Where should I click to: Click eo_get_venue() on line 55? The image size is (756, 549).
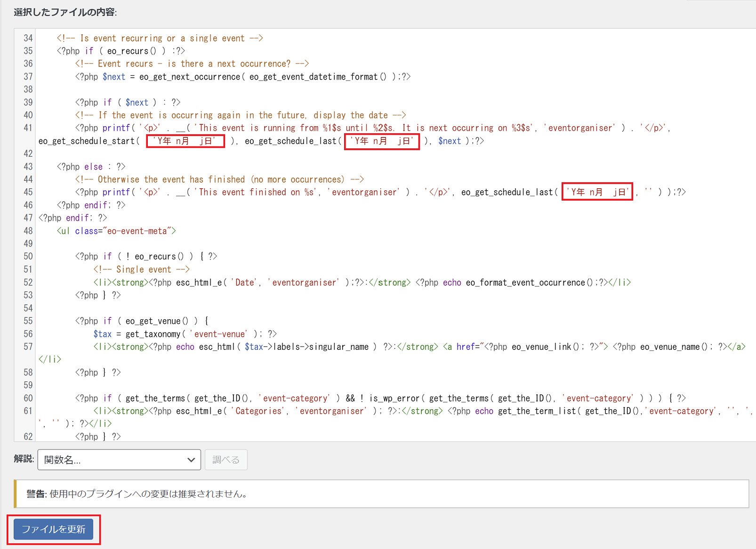(x=156, y=321)
